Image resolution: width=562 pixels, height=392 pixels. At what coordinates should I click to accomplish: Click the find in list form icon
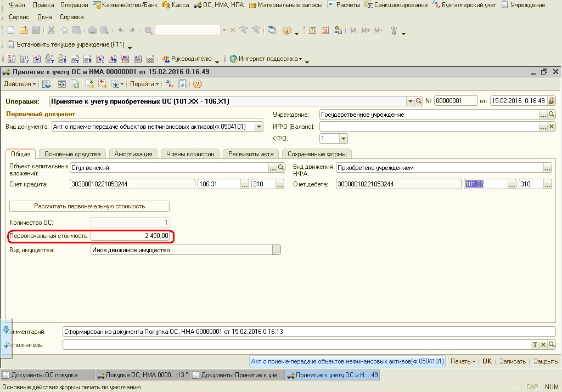click(x=46, y=84)
